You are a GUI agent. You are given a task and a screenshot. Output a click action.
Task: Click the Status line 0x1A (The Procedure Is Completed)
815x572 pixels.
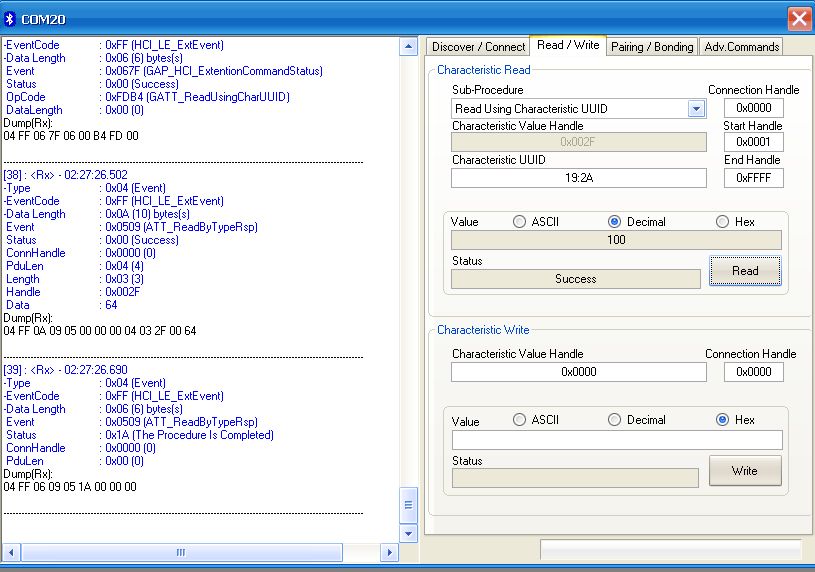[139, 435]
